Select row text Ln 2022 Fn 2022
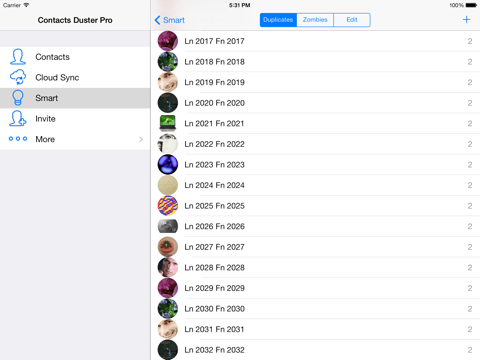Image resolution: width=480 pixels, height=360 pixels. point(214,144)
